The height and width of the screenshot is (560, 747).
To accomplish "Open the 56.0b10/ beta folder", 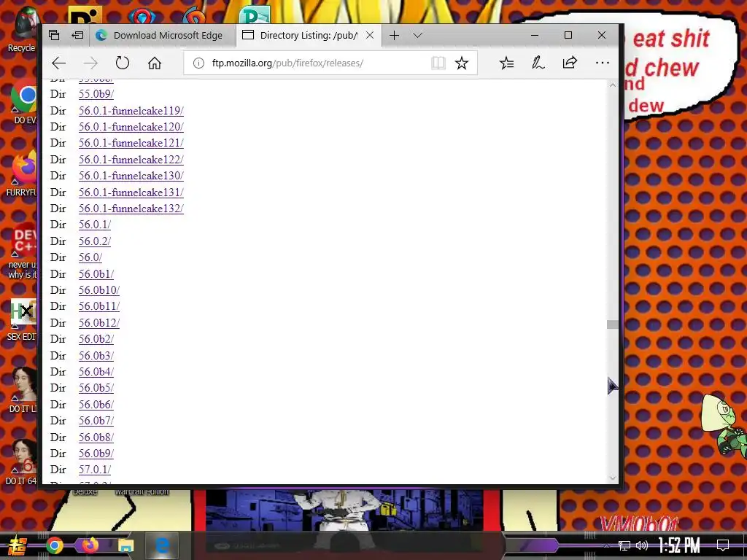I will pos(99,290).
